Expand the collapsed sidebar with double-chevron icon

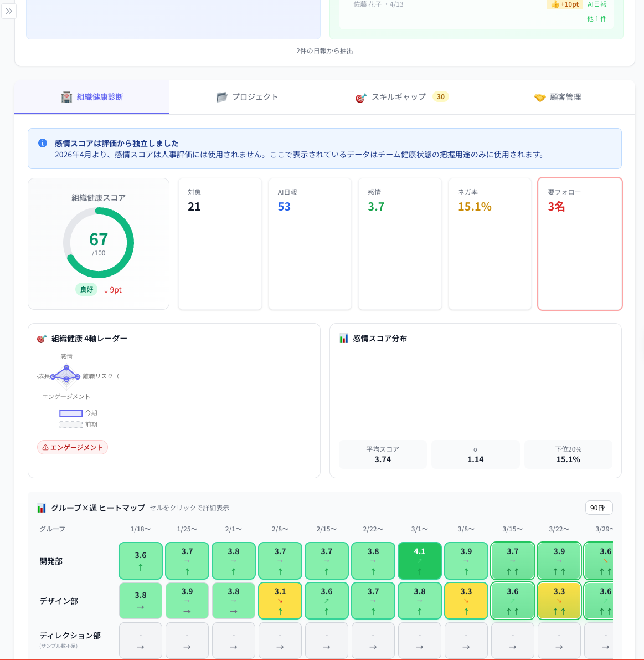pos(9,11)
